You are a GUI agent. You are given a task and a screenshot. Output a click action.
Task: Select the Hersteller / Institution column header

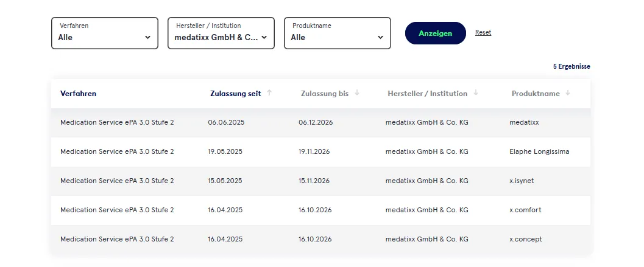coord(427,94)
